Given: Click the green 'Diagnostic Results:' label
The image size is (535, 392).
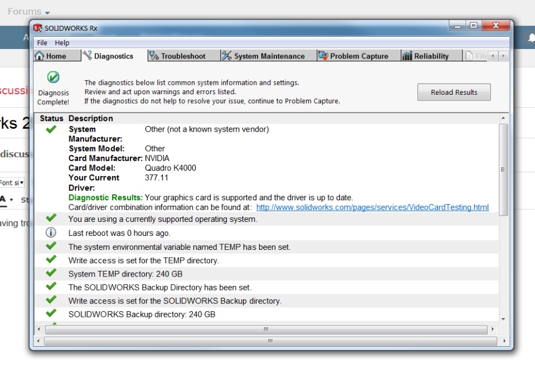Looking at the screenshot, I should point(105,198).
